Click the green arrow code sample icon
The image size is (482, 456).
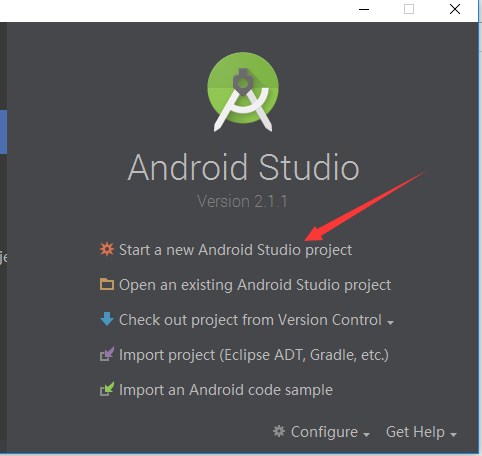point(107,389)
